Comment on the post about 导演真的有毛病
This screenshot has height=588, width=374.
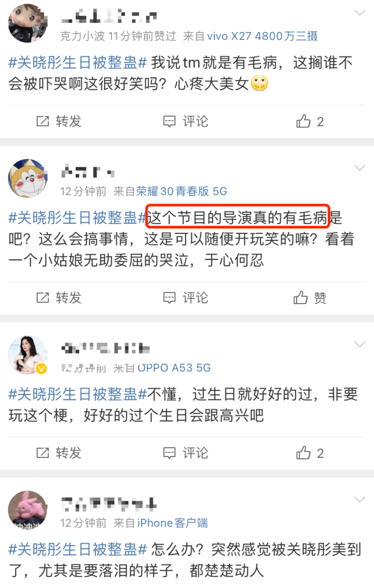click(186, 298)
